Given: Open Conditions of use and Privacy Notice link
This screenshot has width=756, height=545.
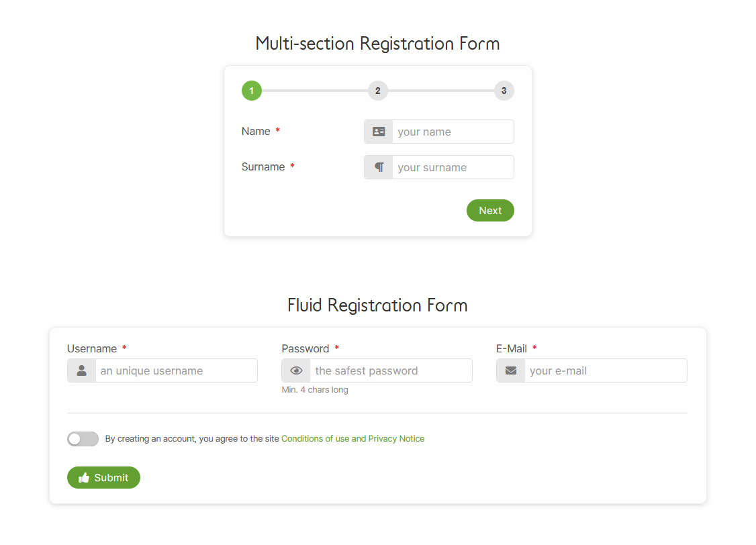Looking at the screenshot, I should click(x=353, y=438).
